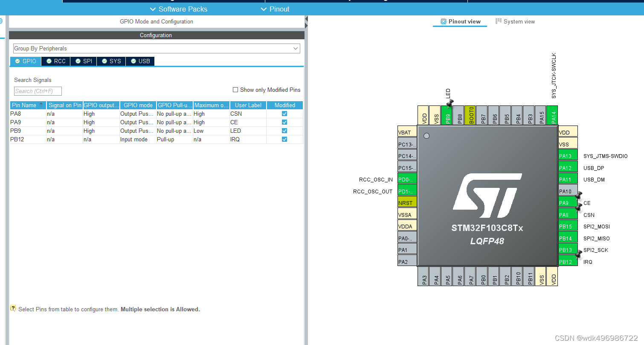This screenshot has height=345, width=644.
Task: Select the PA9 CE pin
Action: [x=568, y=203]
